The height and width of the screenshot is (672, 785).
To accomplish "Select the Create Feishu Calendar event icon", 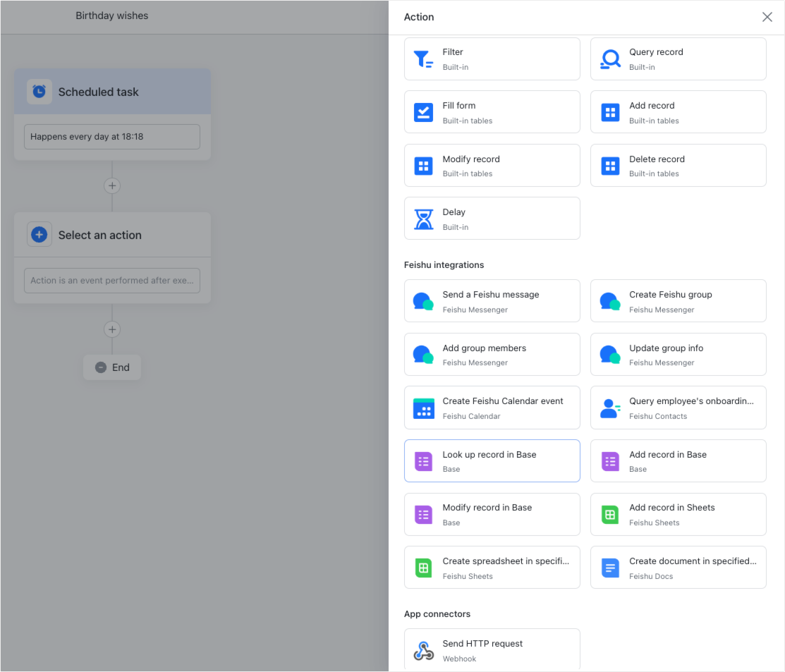I will (423, 408).
